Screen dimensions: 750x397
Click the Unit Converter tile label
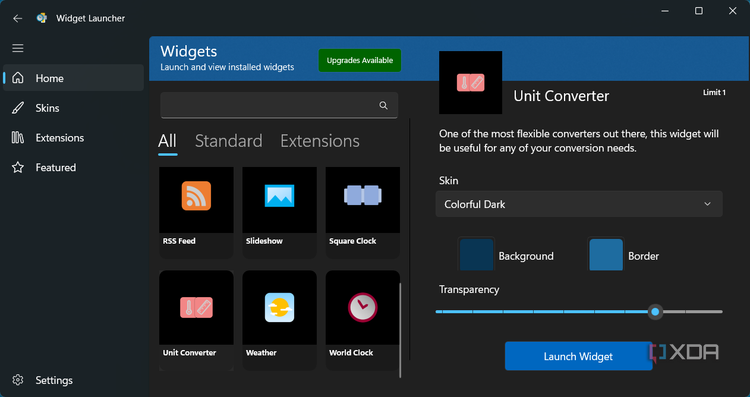coord(189,353)
